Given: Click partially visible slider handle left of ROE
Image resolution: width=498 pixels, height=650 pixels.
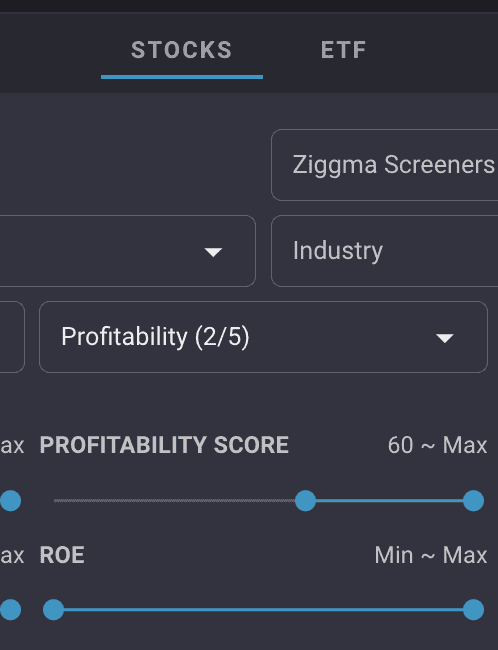Looking at the screenshot, I should (10, 609).
